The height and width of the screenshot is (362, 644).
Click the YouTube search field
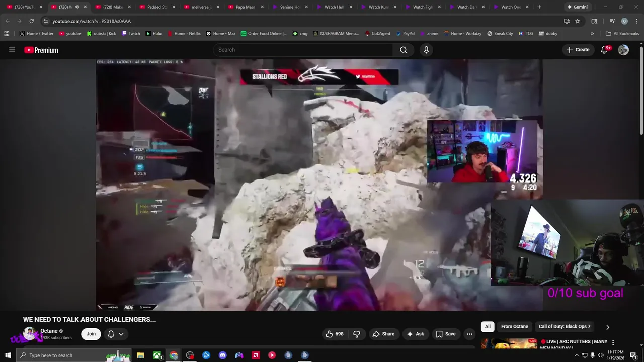[x=303, y=50]
